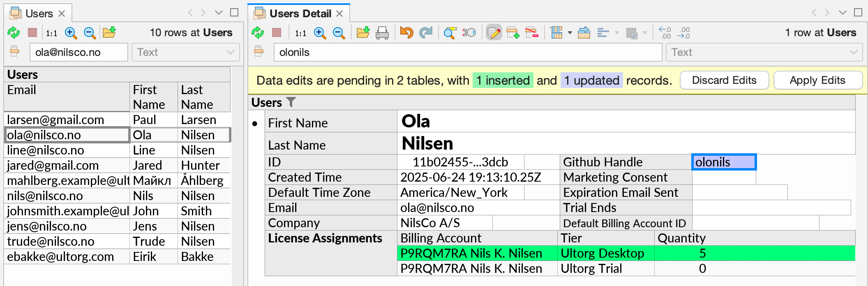Screen dimensions: 868x286
Task: Click the single-row view icon beside ola@nilsco.no
Action: coord(14,52)
